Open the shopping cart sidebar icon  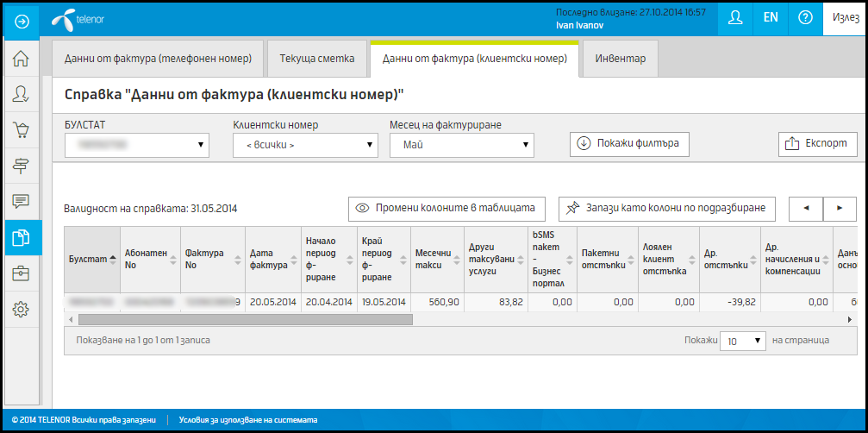21,130
